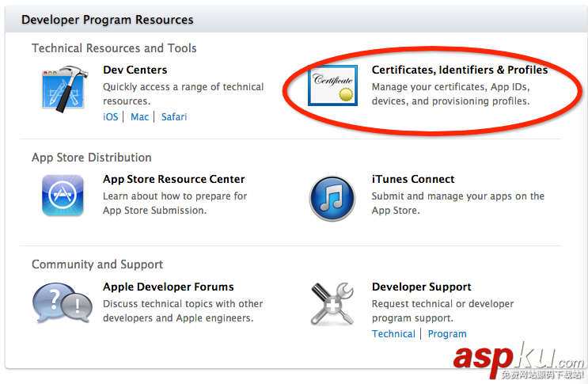Click the Apple Developer Forums speech bubbles icon

point(63,304)
